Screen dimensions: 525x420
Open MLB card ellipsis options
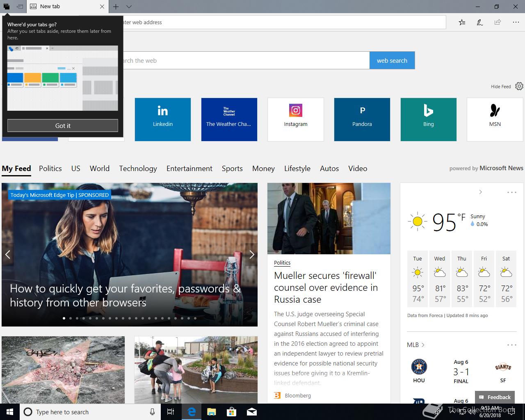pyautogui.click(x=512, y=345)
